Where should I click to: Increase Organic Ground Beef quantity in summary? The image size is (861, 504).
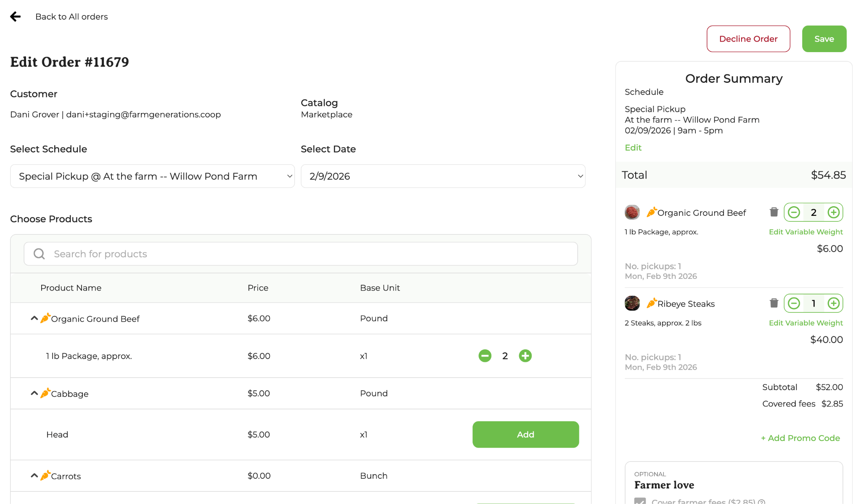tap(833, 213)
